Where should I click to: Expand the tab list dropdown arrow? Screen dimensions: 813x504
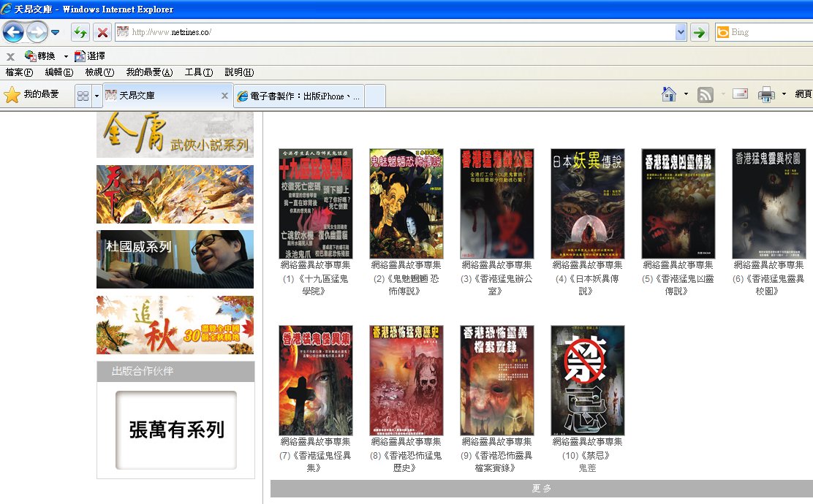click(x=97, y=96)
